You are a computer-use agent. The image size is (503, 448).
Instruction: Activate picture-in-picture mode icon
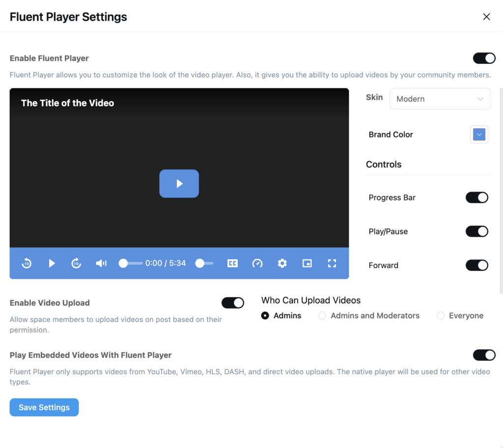click(307, 263)
